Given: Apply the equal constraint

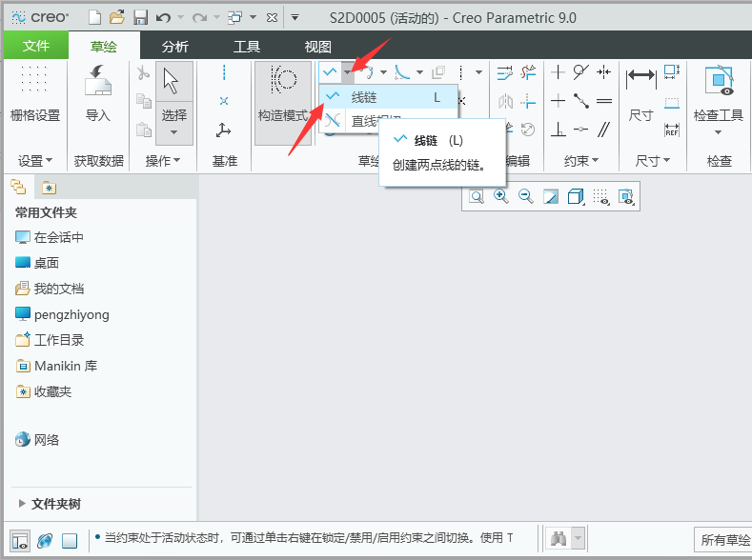Looking at the screenshot, I should tap(604, 101).
